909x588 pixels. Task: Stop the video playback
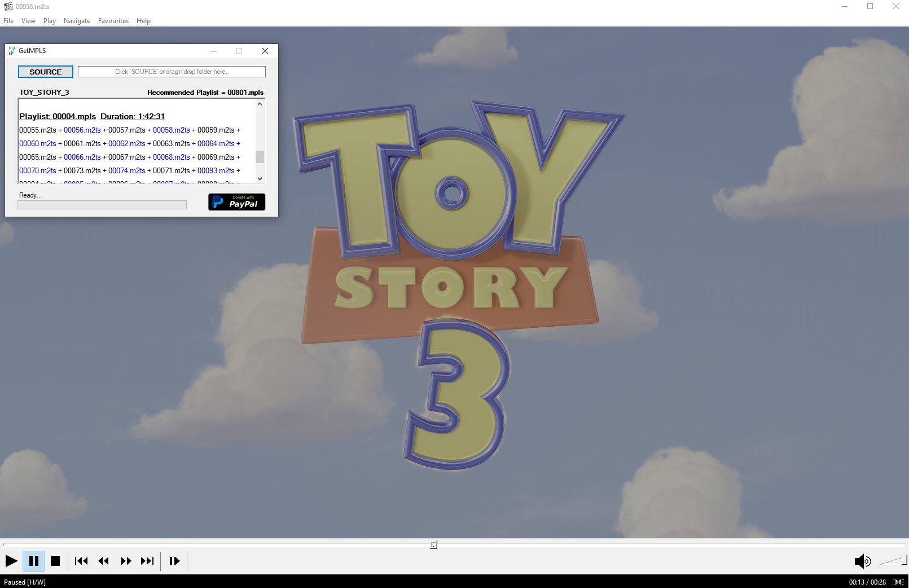click(55, 561)
